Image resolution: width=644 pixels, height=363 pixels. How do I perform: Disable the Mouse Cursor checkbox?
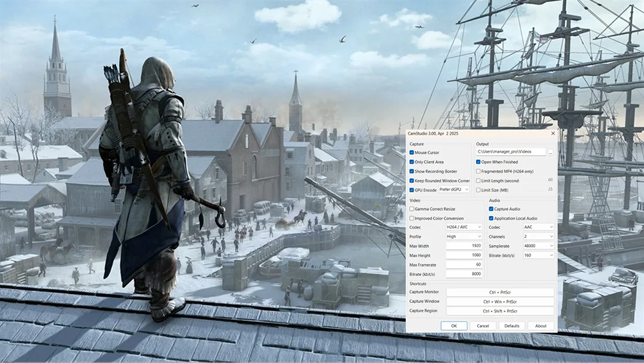tap(412, 153)
